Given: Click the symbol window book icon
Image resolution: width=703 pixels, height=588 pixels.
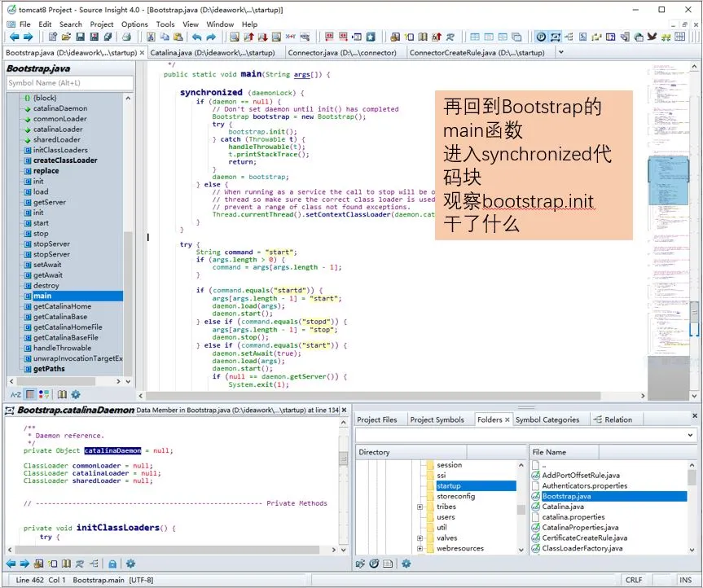Looking at the screenshot, I should point(62,394).
